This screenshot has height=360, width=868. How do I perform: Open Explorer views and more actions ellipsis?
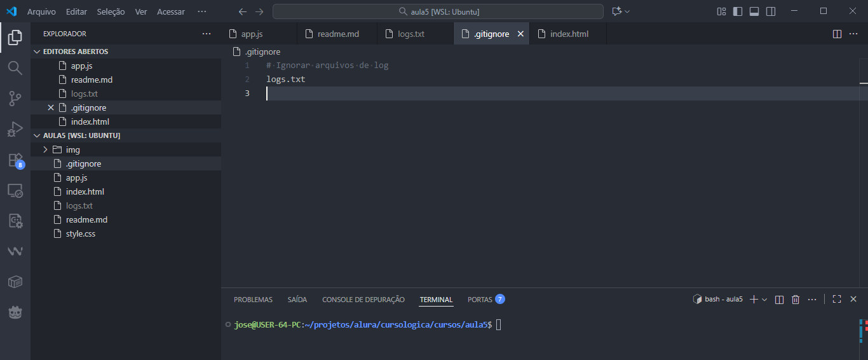pos(206,34)
